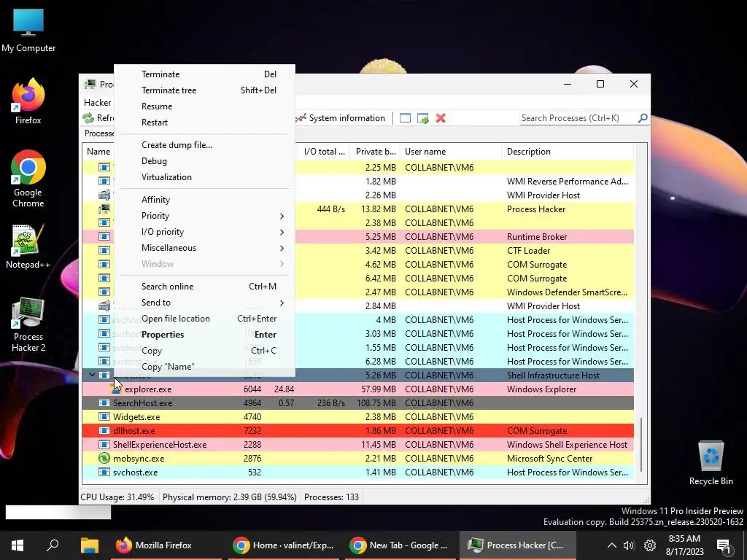Click the taskbar search magnifier

53,545
